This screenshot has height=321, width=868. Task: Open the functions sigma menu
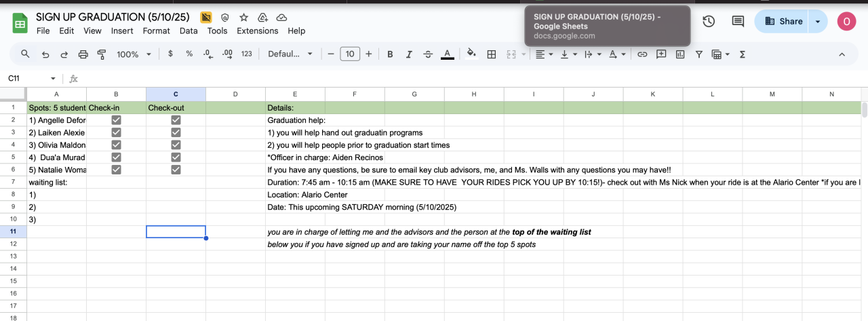pyautogui.click(x=743, y=54)
